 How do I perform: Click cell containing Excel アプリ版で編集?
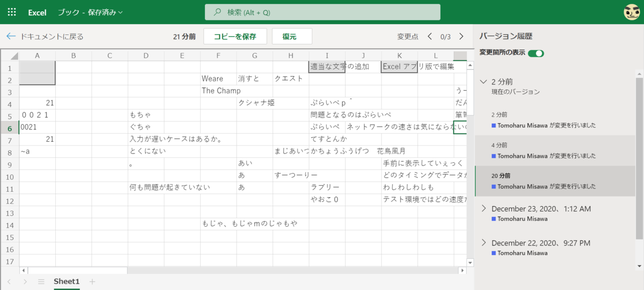pos(399,67)
